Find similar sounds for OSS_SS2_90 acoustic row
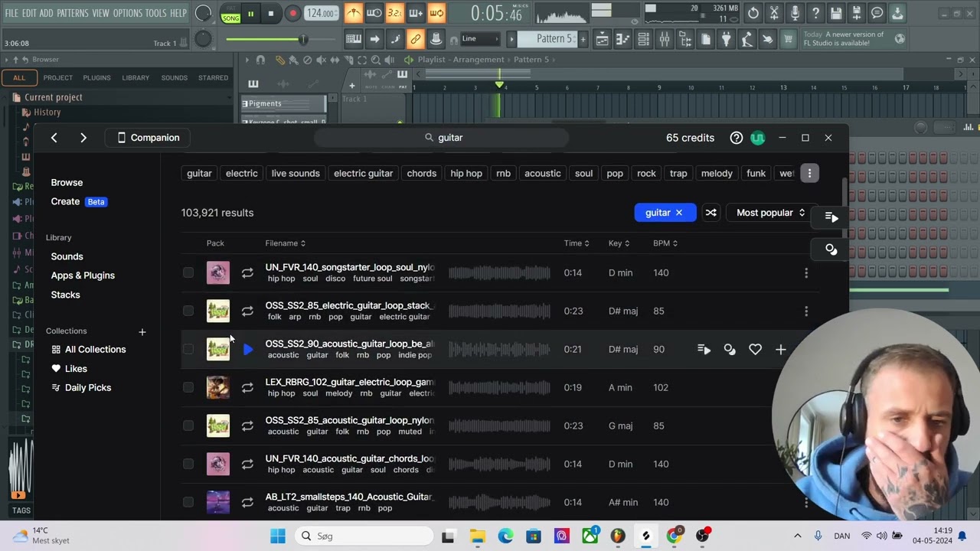The image size is (980, 551). click(x=730, y=349)
